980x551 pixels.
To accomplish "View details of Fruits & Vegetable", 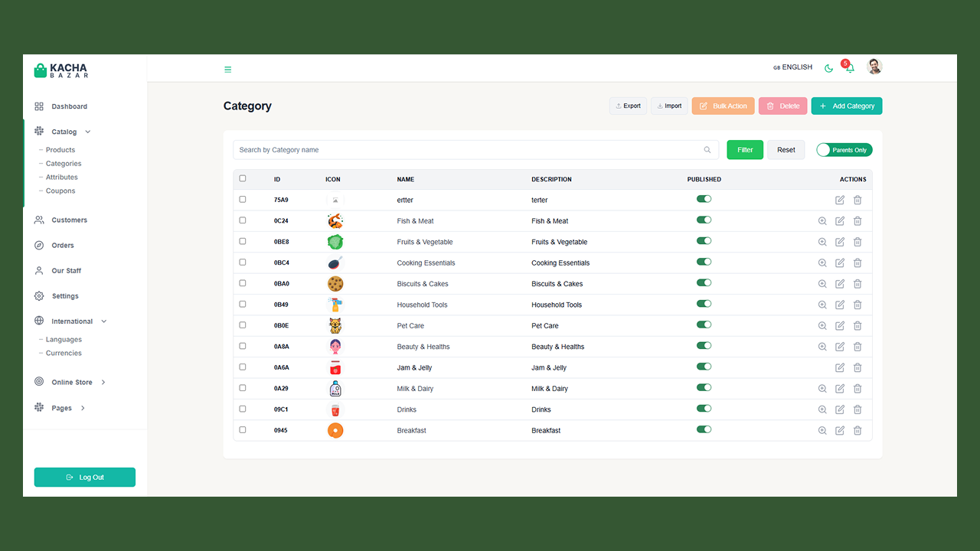I will [822, 242].
